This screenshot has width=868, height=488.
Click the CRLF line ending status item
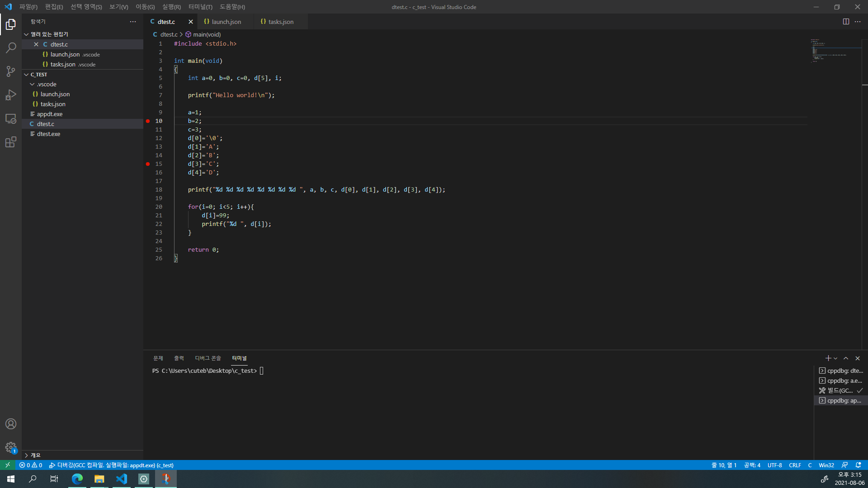tap(795, 465)
